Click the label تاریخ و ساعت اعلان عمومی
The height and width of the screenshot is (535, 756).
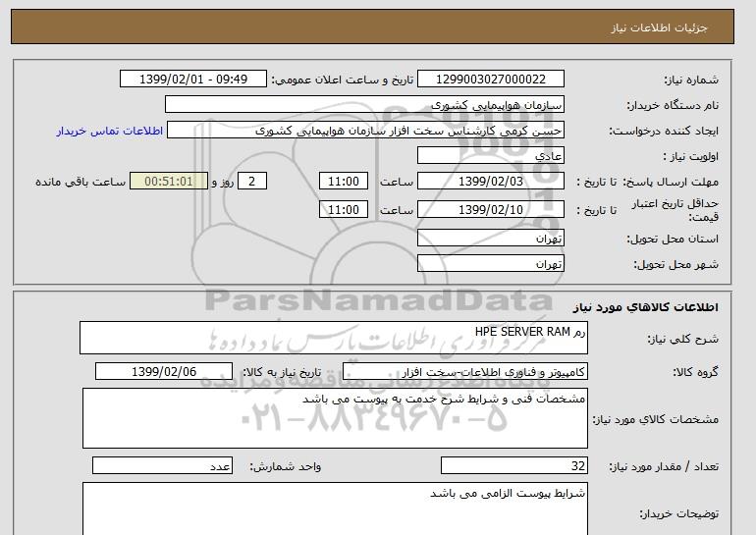click(x=343, y=80)
